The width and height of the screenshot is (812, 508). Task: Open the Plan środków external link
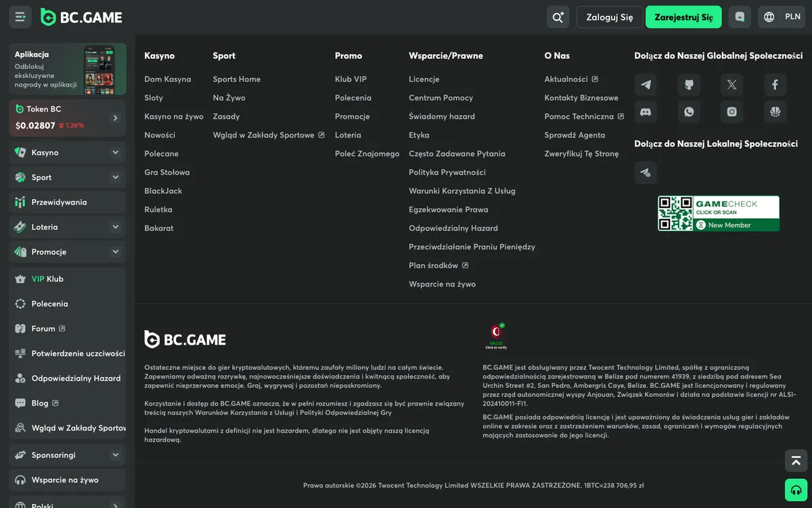pyautogui.click(x=438, y=266)
